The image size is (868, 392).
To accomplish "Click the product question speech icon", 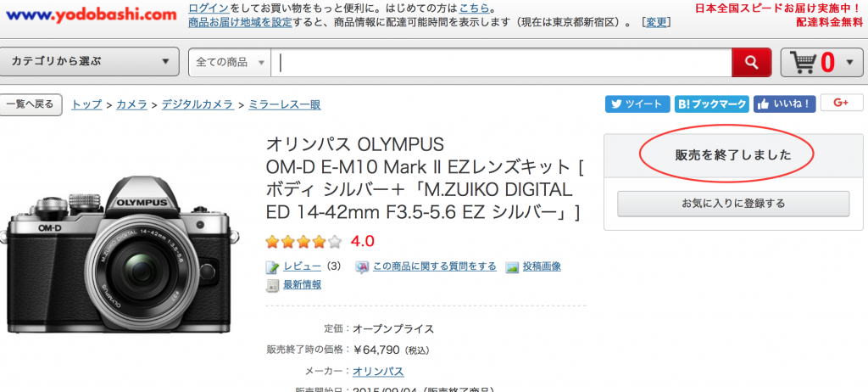I will (x=361, y=267).
